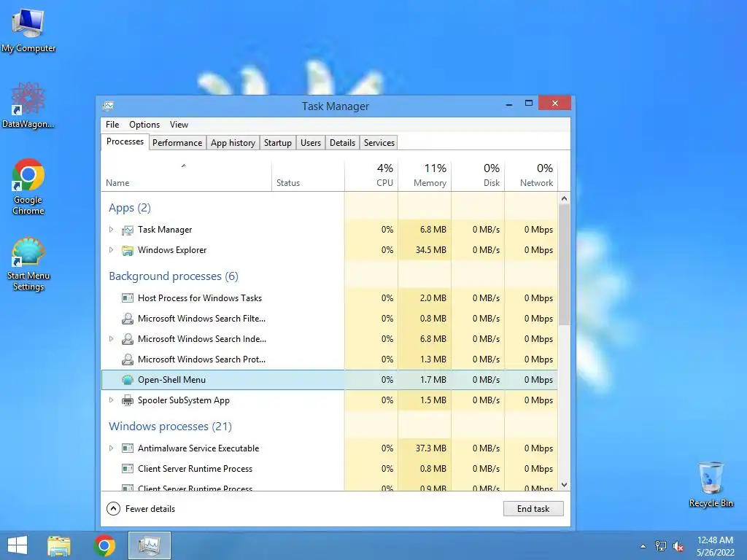Sort by the Memory column header
Image resolution: width=747 pixels, height=560 pixels.
(425, 175)
